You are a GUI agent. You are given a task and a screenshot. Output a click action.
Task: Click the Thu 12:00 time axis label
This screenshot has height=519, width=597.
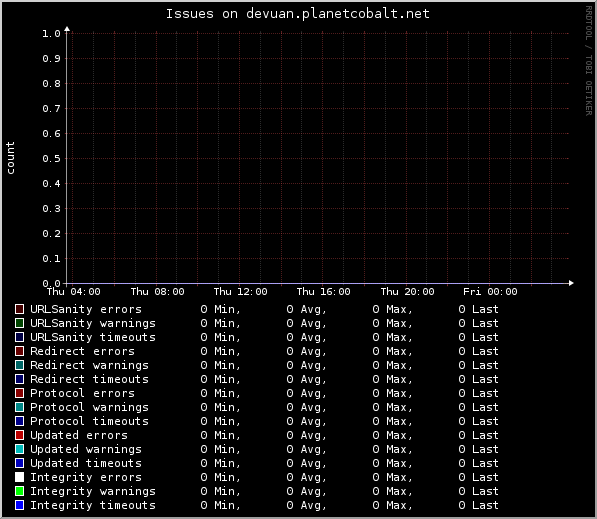pyautogui.click(x=240, y=292)
